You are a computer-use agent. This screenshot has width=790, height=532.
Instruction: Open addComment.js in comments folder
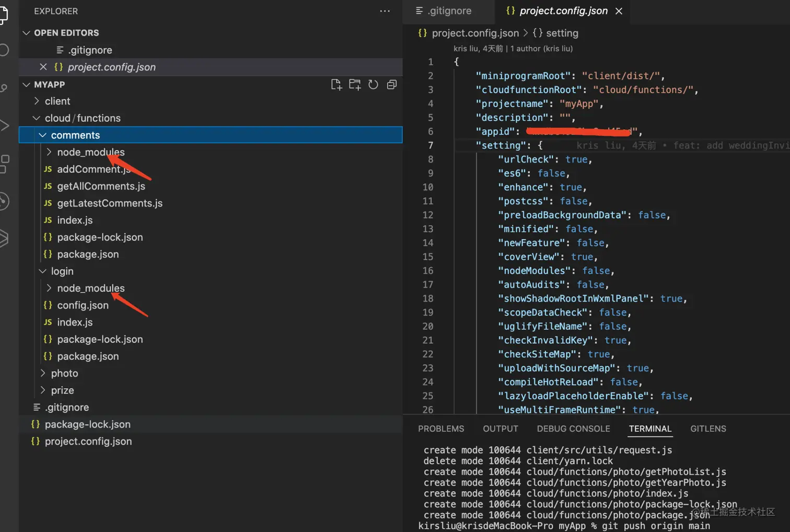pyautogui.click(x=94, y=169)
